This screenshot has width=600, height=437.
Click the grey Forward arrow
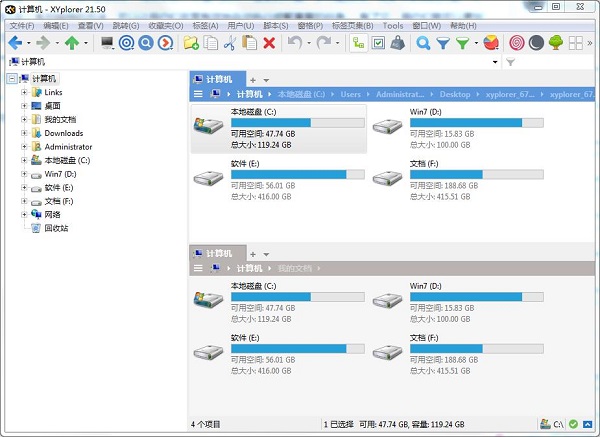(43, 43)
